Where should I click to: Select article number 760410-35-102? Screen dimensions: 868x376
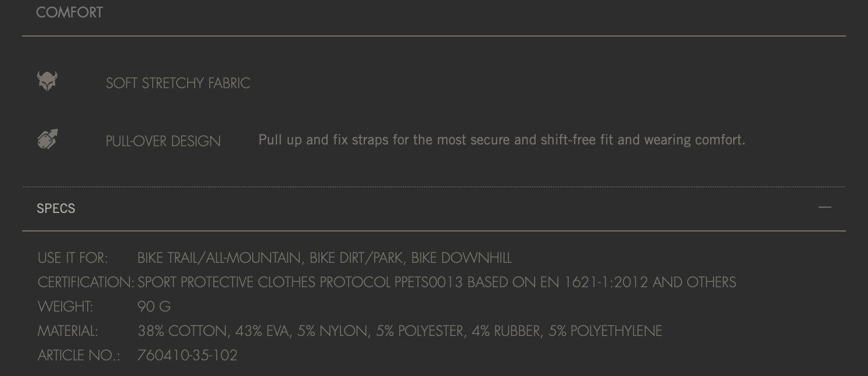[x=187, y=355]
